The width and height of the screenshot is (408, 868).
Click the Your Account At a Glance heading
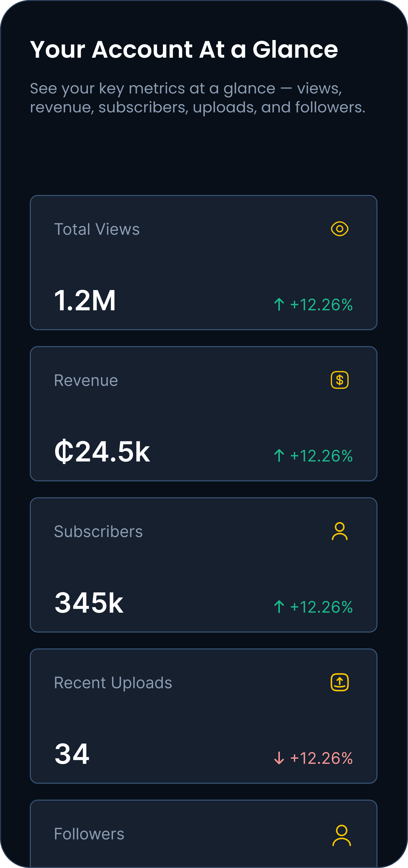point(184,49)
